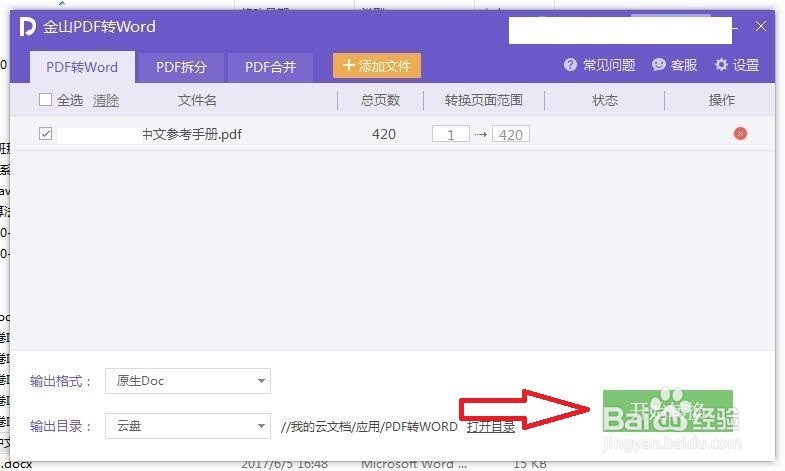The height and width of the screenshot is (471, 785).
Task: Switch to the PDF合并 tab
Action: pos(270,67)
